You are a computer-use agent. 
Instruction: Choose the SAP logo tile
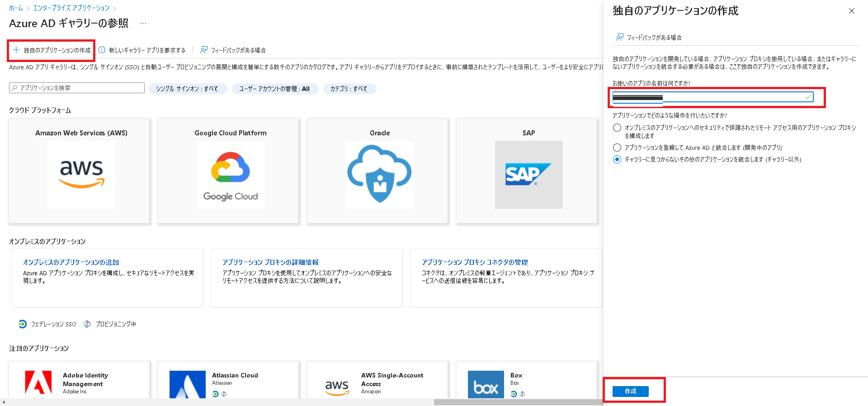528,174
